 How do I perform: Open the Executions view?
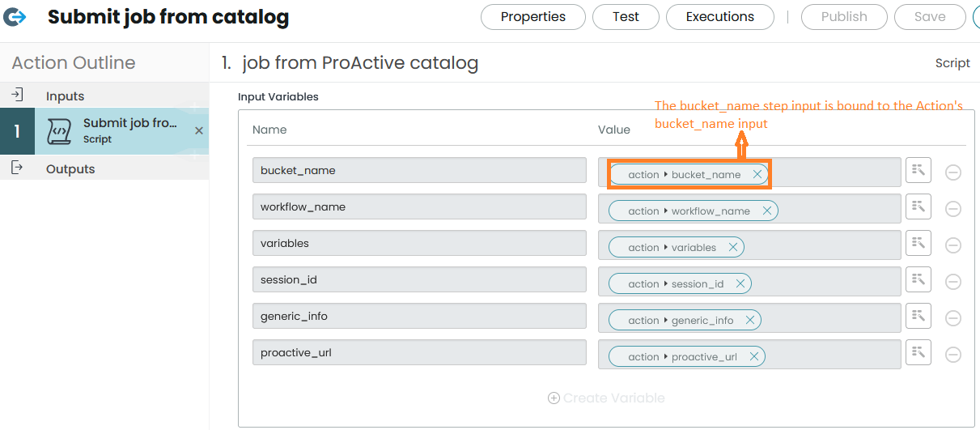click(720, 16)
